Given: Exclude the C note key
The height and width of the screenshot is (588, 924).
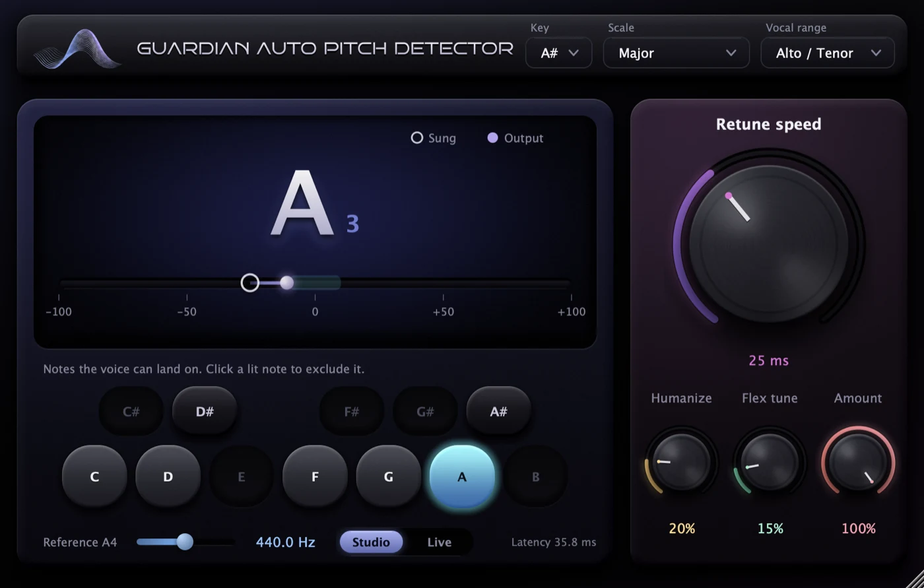Looking at the screenshot, I should point(94,476).
